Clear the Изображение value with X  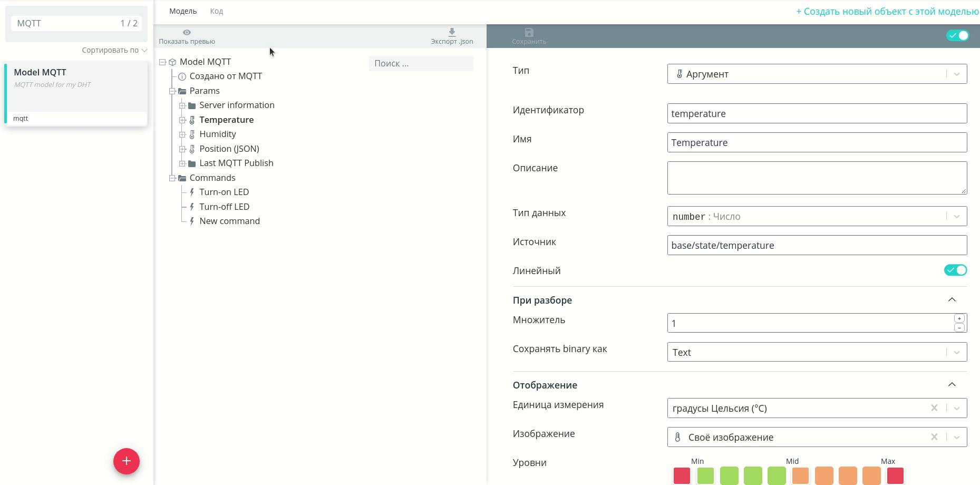934,437
